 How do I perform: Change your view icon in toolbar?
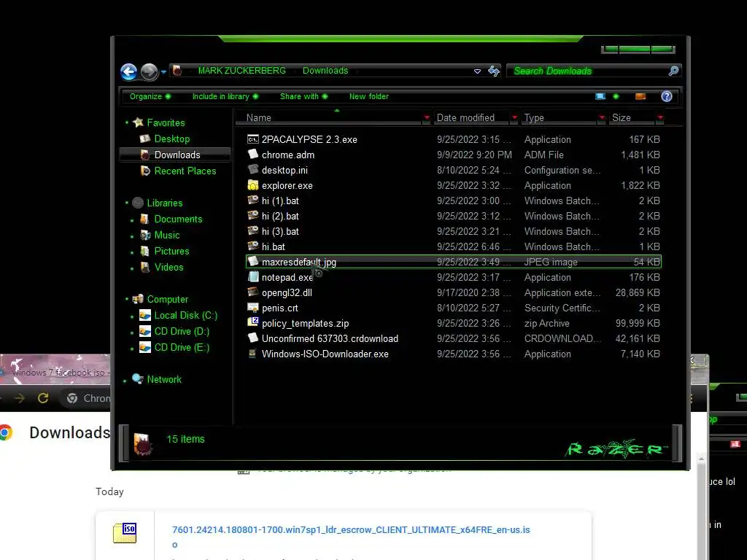coord(600,97)
